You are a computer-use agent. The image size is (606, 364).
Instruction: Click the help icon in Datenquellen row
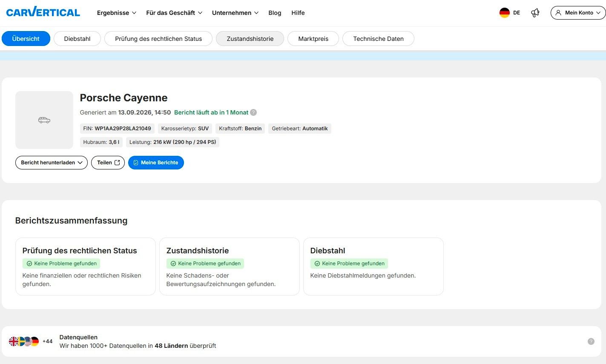[x=591, y=341]
